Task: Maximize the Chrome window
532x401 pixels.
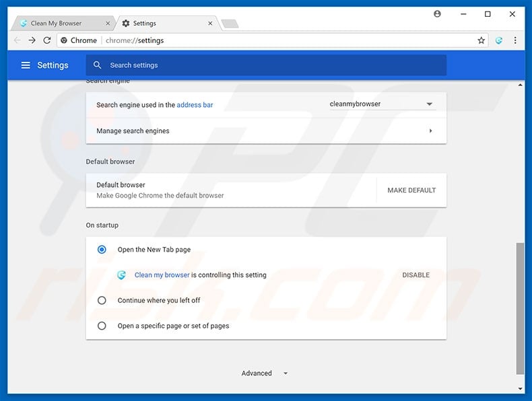Action: 488,14
